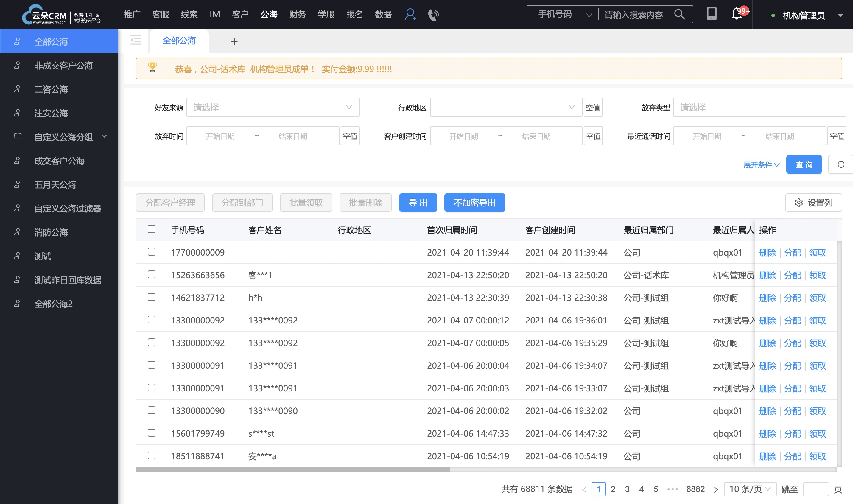Screen dimensions: 853x504
Task: Check the first row checkbox
Action: tap(152, 251)
